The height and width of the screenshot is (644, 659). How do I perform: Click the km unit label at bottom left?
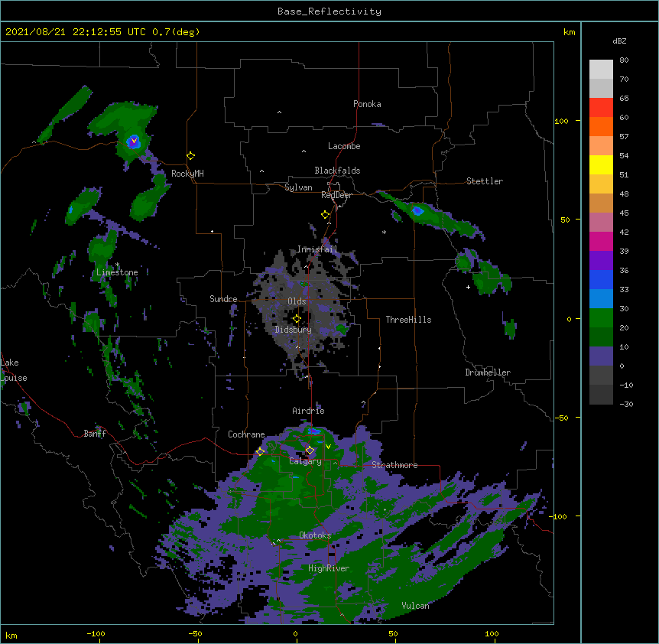pos(11,635)
